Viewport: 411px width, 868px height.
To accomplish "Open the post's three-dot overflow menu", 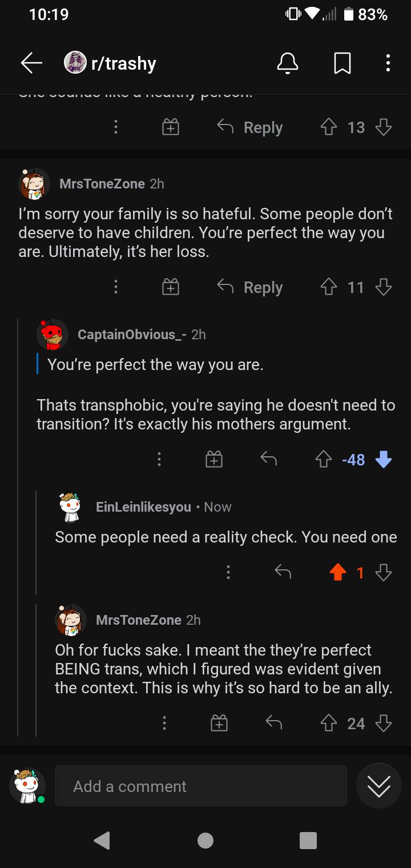I will click(388, 63).
